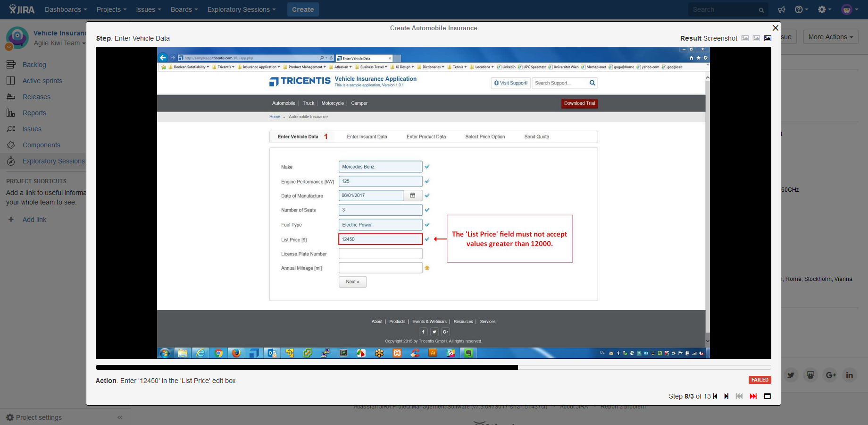Expand the Issues menu in the top bar
This screenshot has width=868, height=425.
tap(149, 9)
